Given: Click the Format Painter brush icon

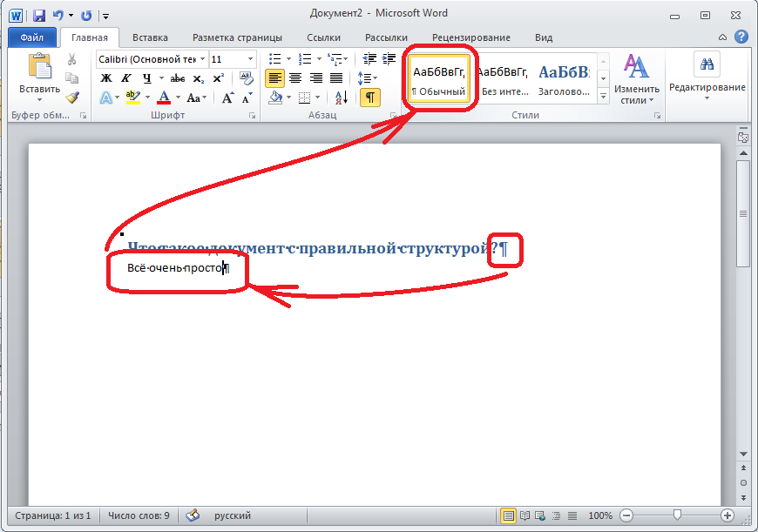Looking at the screenshot, I should (72, 97).
